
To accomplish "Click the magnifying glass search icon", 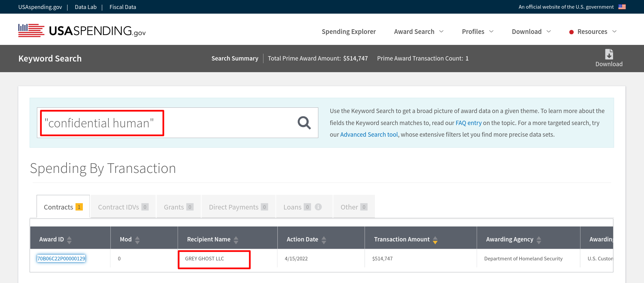I will click(304, 123).
